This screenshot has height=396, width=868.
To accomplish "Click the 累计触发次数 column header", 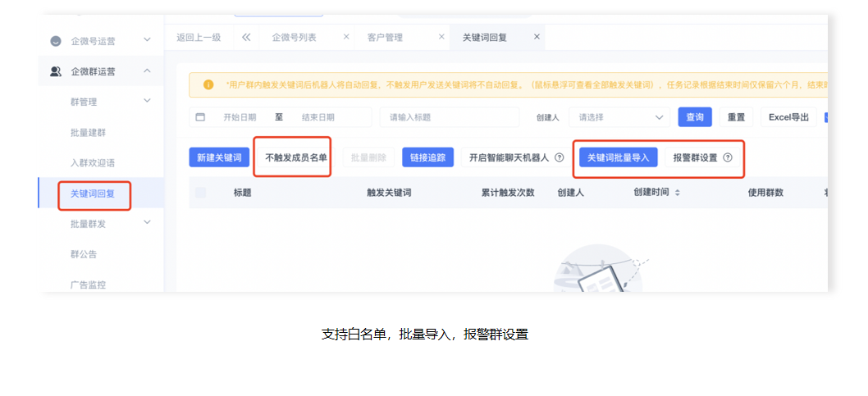I will 508,193.
